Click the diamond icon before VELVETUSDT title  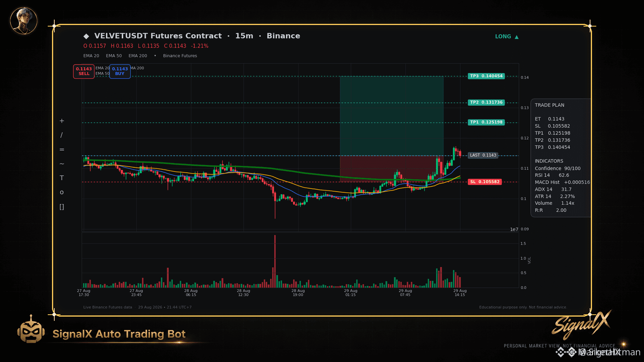pos(86,36)
